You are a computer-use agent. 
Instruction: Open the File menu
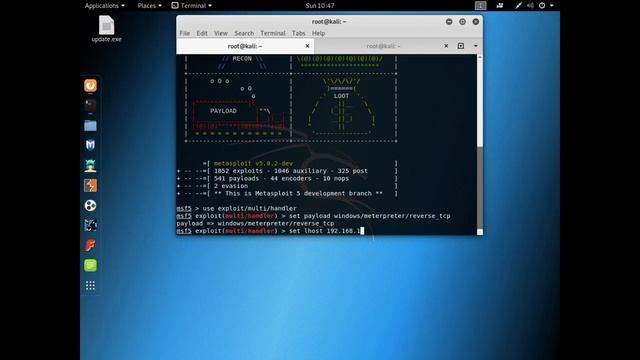click(x=184, y=33)
